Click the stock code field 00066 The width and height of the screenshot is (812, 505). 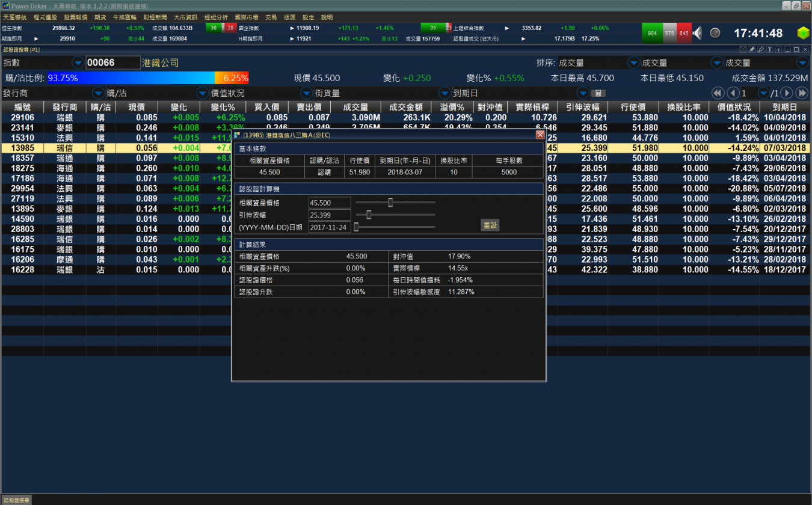[113, 63]
